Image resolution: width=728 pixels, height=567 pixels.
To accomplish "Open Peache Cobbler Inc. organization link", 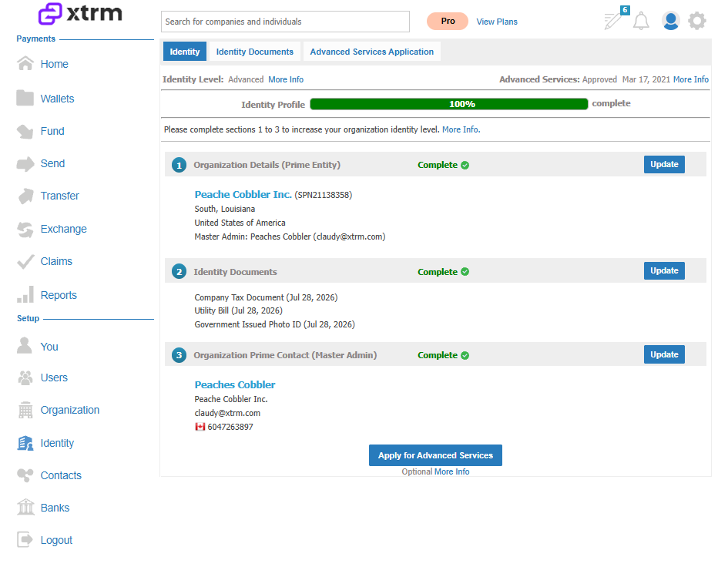I will tap(243, 195).
